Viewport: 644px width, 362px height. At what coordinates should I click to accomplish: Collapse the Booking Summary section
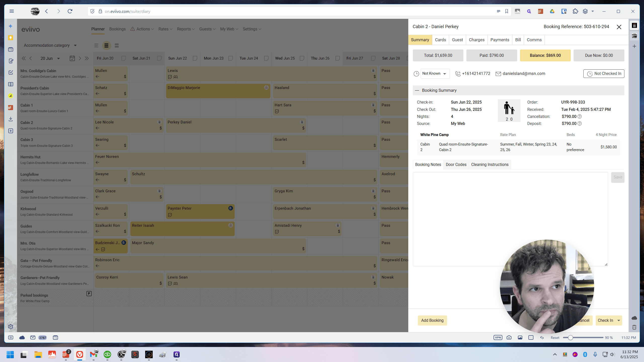[x=417, y=90]
